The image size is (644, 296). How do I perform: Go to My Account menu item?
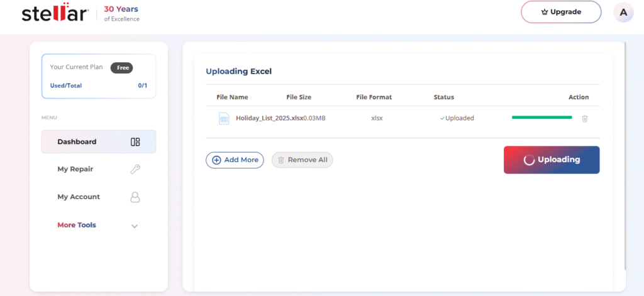[x=99, y=197]
